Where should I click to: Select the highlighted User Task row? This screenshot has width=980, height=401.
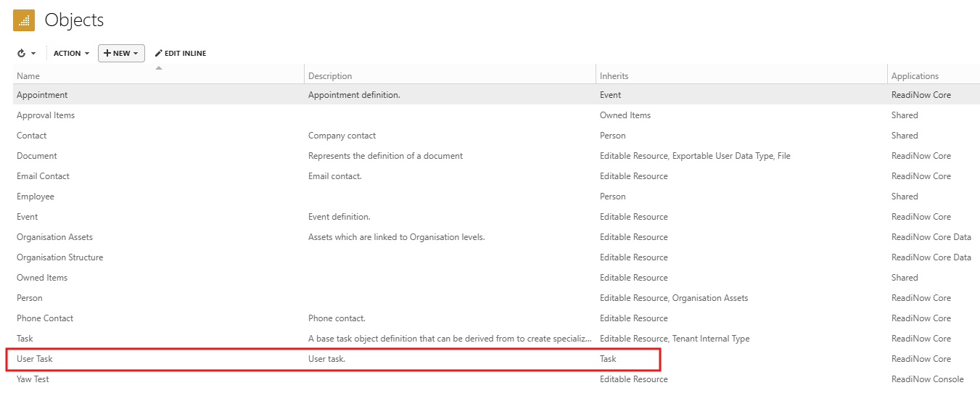click(x=35, y=359)
